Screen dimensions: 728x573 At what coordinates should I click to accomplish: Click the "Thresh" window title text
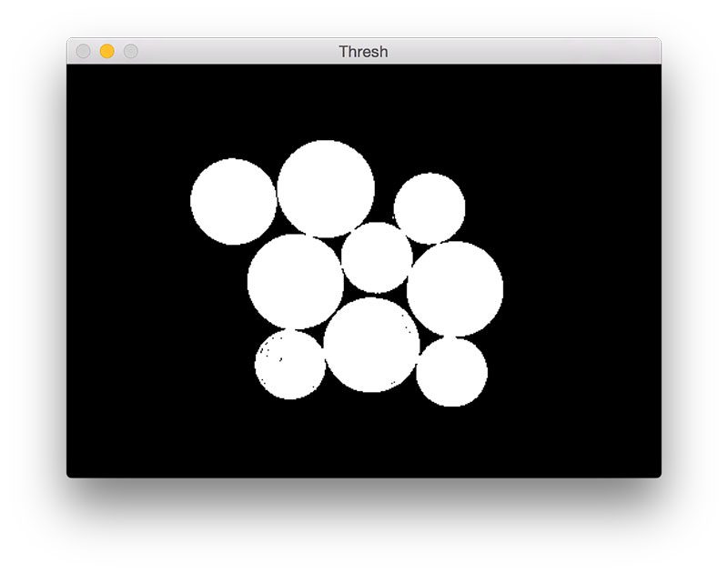click(363, 52)
